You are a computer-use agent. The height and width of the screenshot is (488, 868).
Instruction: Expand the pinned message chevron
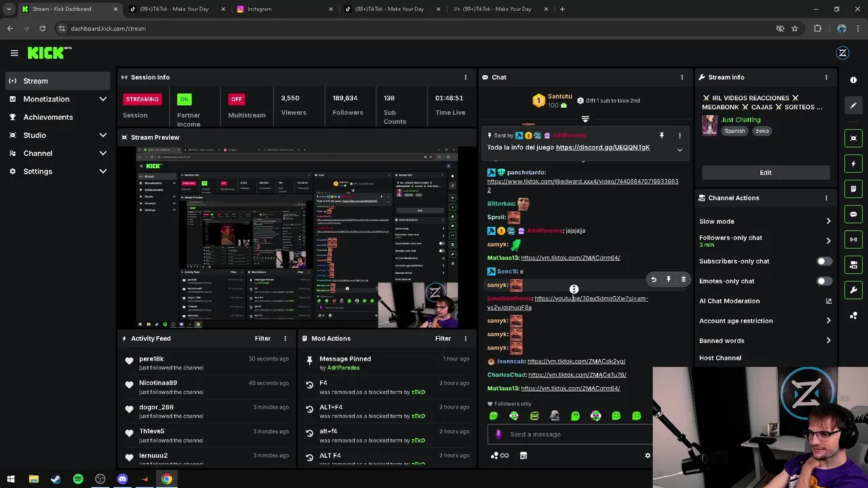(x=679, y=150)
